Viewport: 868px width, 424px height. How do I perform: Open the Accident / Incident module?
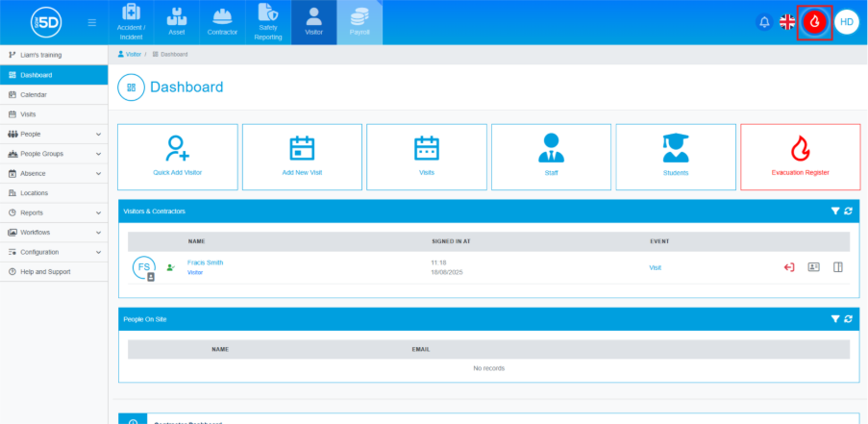click(131, 22)
